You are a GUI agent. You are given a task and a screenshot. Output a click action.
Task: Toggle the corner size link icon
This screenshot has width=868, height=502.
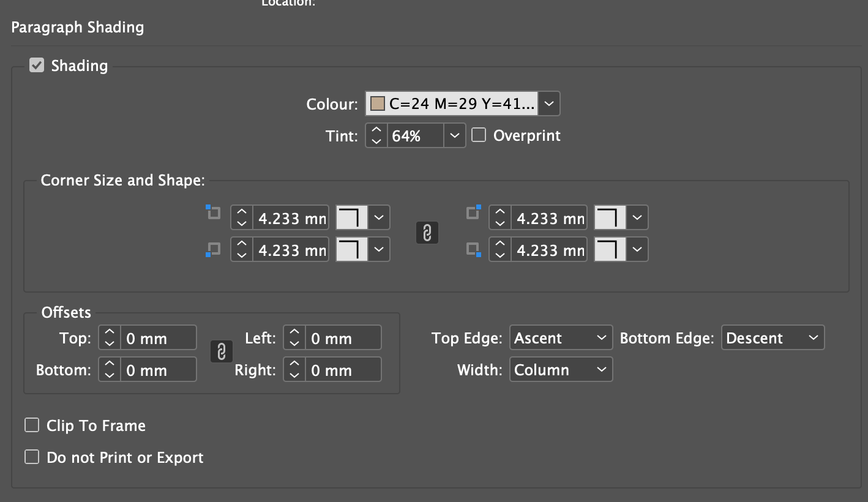pyautogui.click(x=427, y=233)
